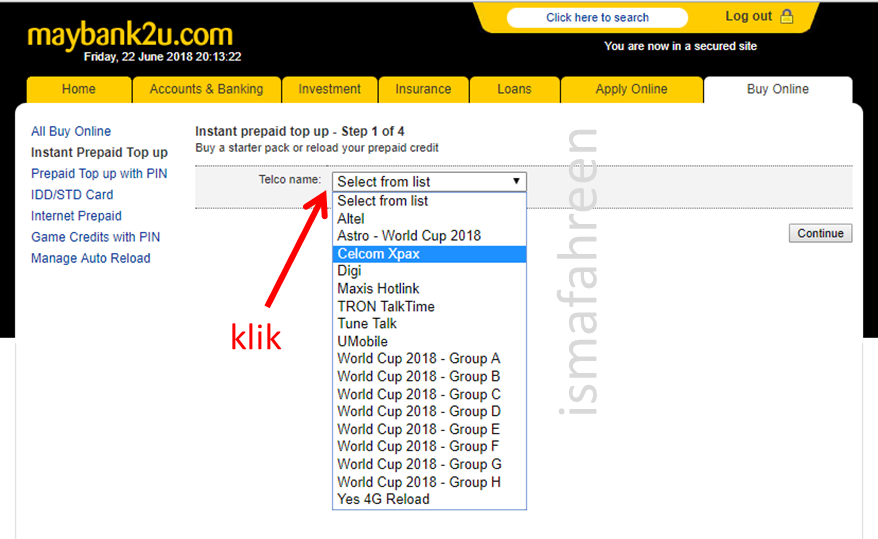The width and height of the screenshot is (878, 539).
Task: Go to the Insurance tab
Action: (423, 90)
